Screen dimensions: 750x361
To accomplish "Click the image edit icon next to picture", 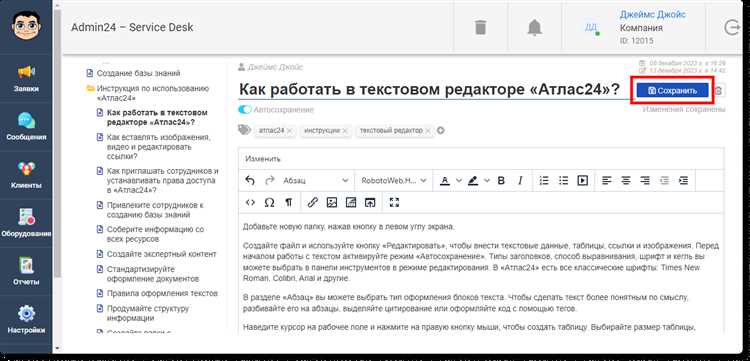I will [x=351, y=202].
